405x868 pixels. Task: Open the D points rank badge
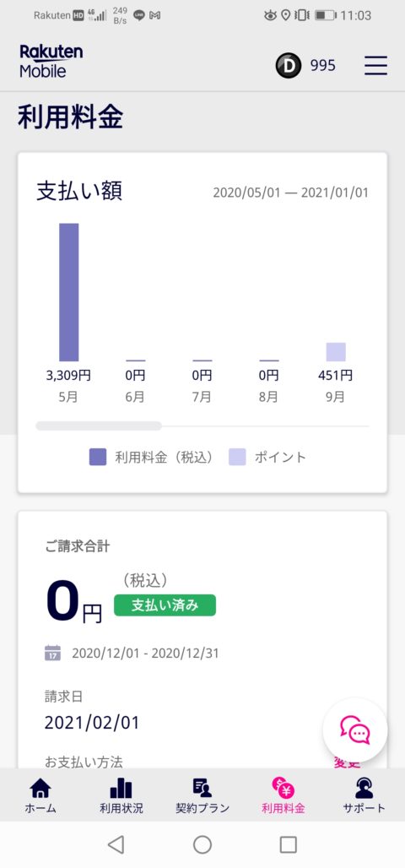point(289,66)
